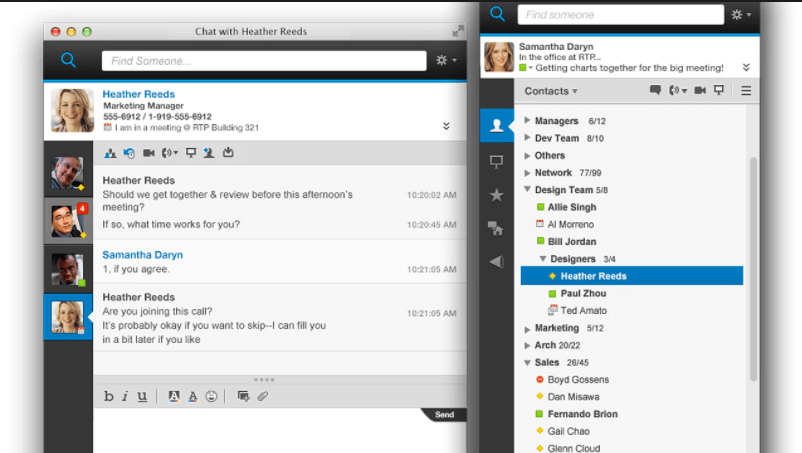Expand the Managers group
The image size is (802, 453).
[527, 121]
